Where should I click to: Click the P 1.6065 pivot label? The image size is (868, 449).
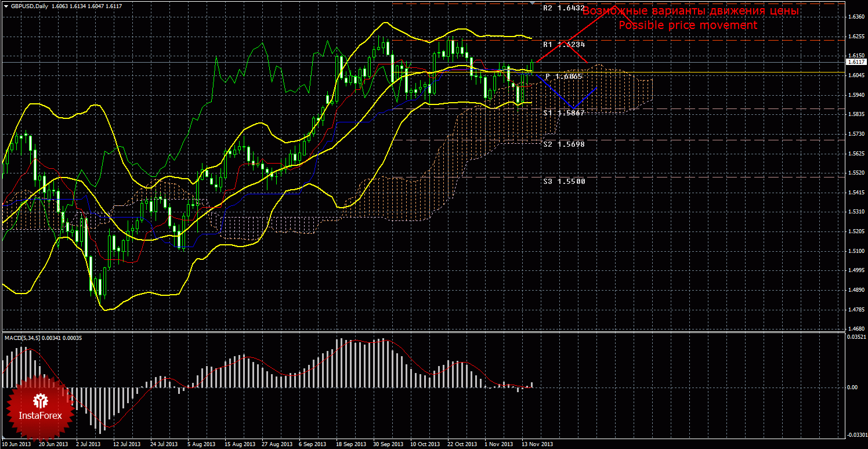pos(563,77)
